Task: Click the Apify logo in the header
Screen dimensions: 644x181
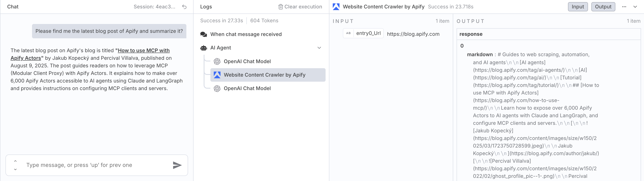Action: pyautogui.click(x=336, y=7)
